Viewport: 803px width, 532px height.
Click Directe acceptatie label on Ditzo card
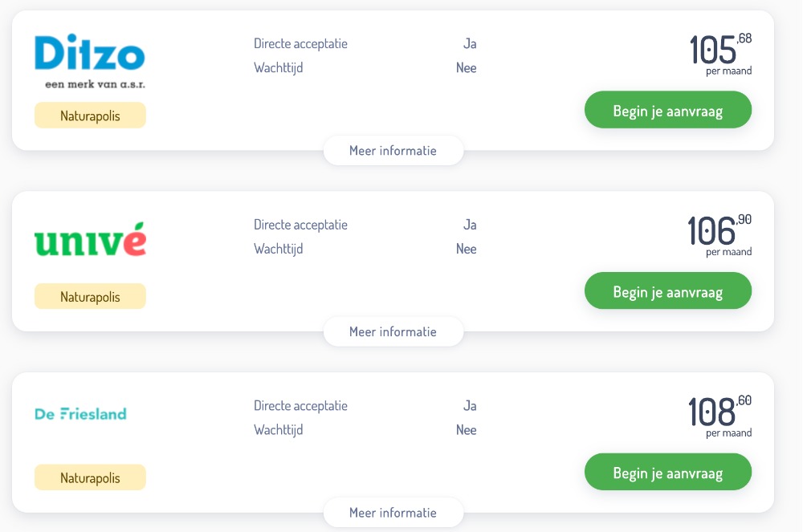[300, 44]
